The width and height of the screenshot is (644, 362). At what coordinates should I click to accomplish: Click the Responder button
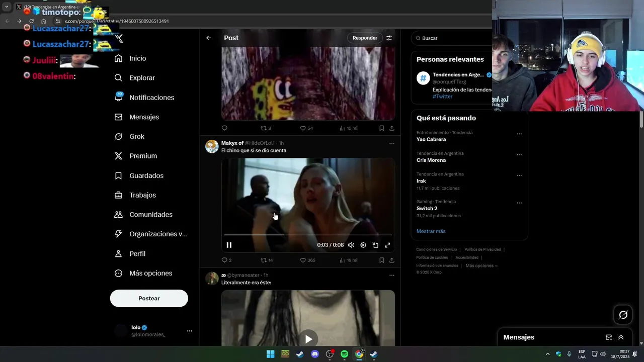[x=365, y=38]
